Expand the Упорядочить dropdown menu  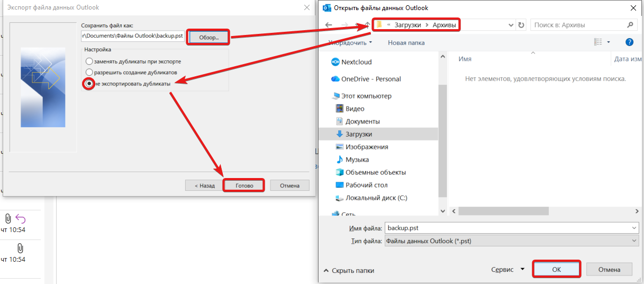tap(350, 42)
